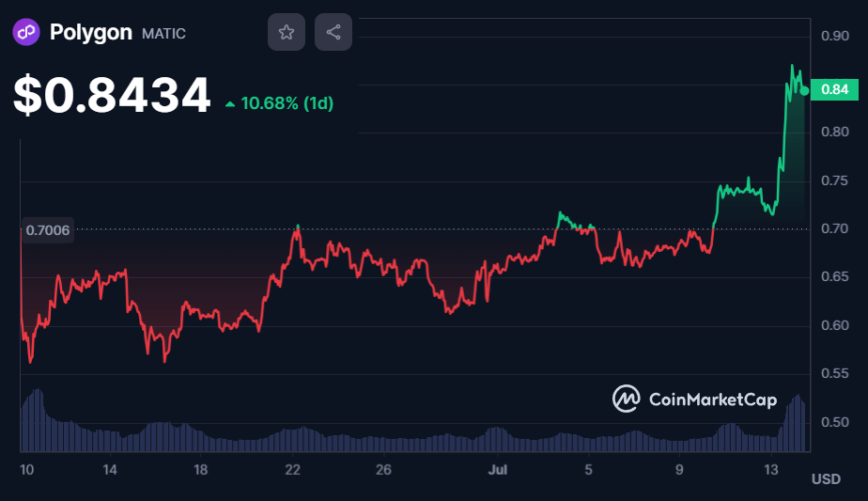The image size is (868, 501).
Task: Click the 10.68% (1d) change text
Action: click(x=287, y=102)
